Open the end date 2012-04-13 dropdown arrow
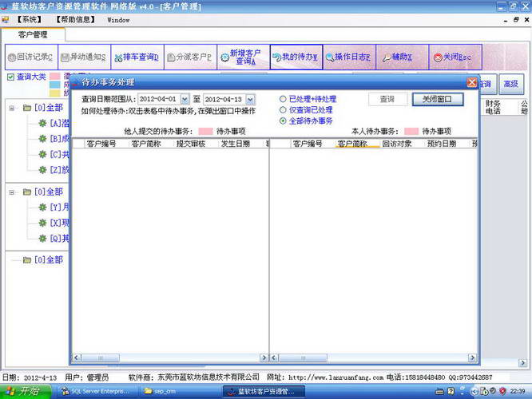This screenshot has height=399, width=532. pos(250,99)
